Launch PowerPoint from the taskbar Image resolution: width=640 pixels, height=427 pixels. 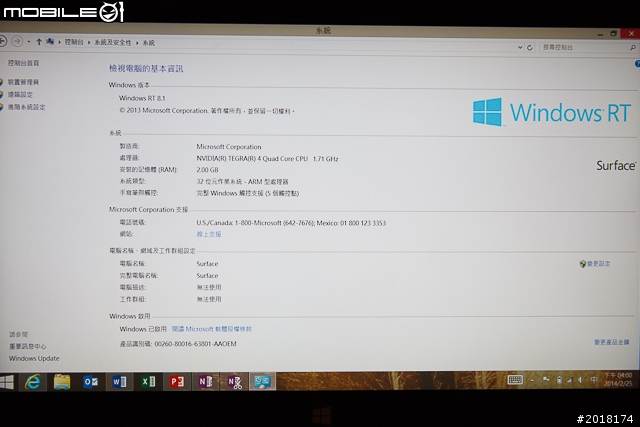tap(177, 382)
